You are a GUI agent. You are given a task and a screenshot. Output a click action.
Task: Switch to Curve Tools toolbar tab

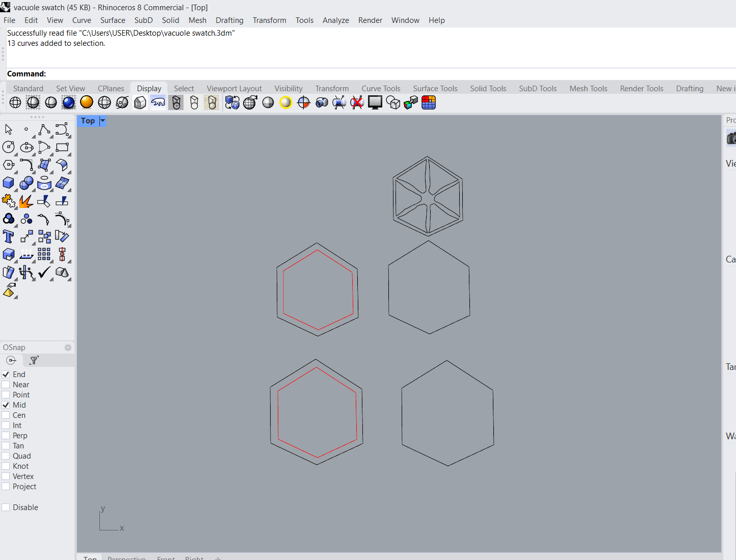pyautogui.click(x=381, y=89)
